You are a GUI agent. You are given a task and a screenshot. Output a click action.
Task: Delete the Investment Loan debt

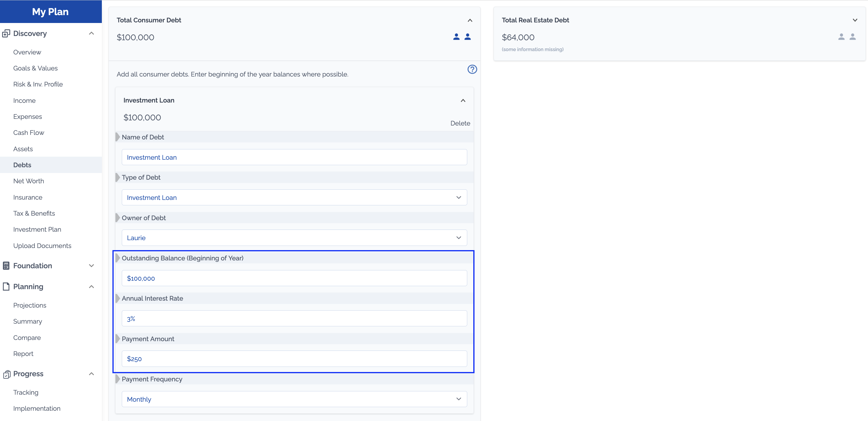point(460,123)
